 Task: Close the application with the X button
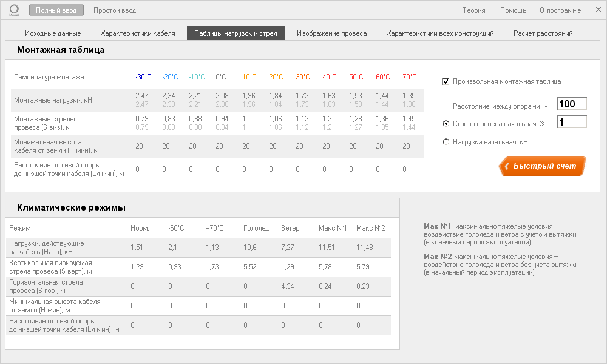point(594,10)
